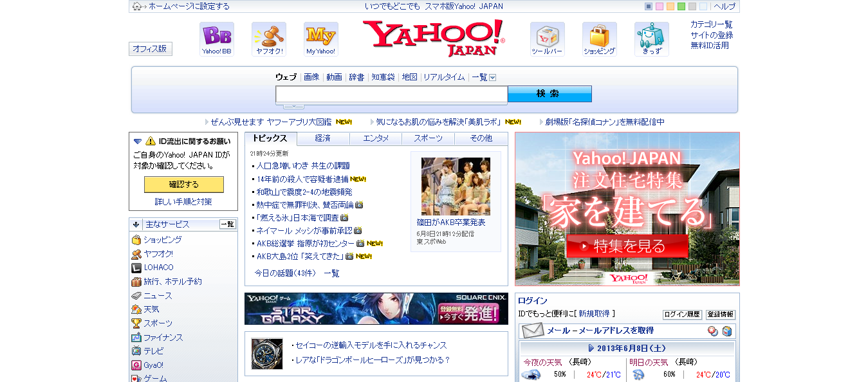Image resolution: width=868 pixels, height=382 pixels.
Task: Click the 特集を見る banner button
Action: tap(627, 246)
